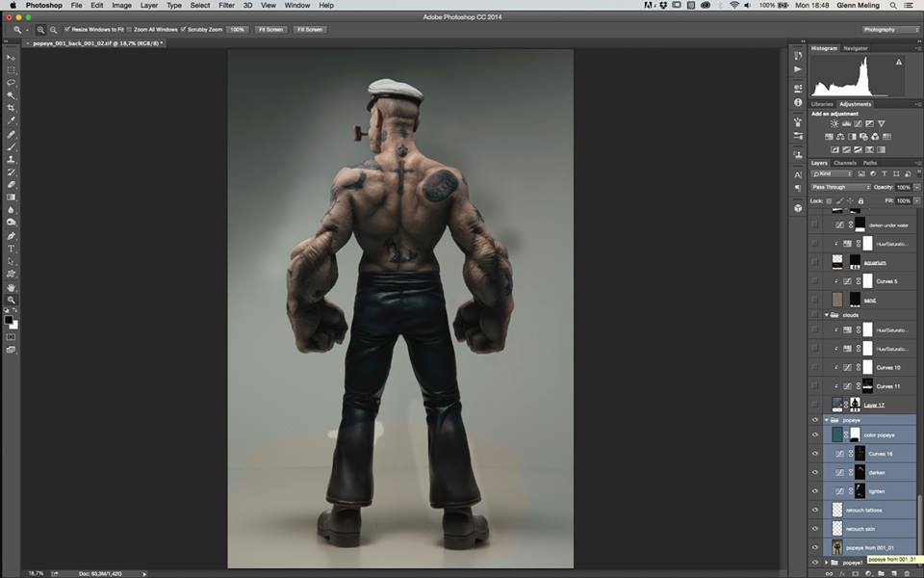Select the Crop tool in toolbar
Image resolution: width=924 pixels, height=578 pixels.
(x=12, y=108)
